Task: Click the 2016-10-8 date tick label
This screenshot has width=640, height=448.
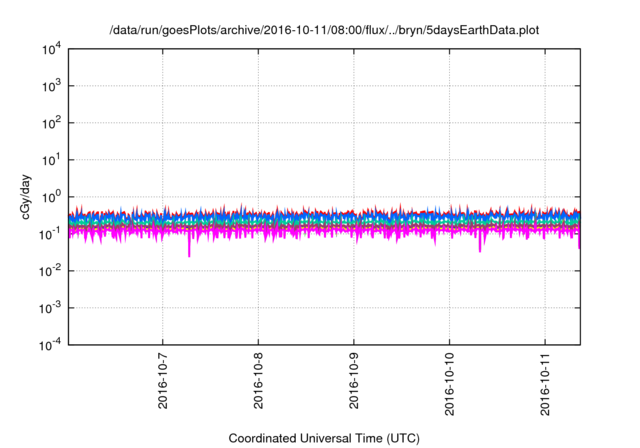Action: click(x=258, y=381)
